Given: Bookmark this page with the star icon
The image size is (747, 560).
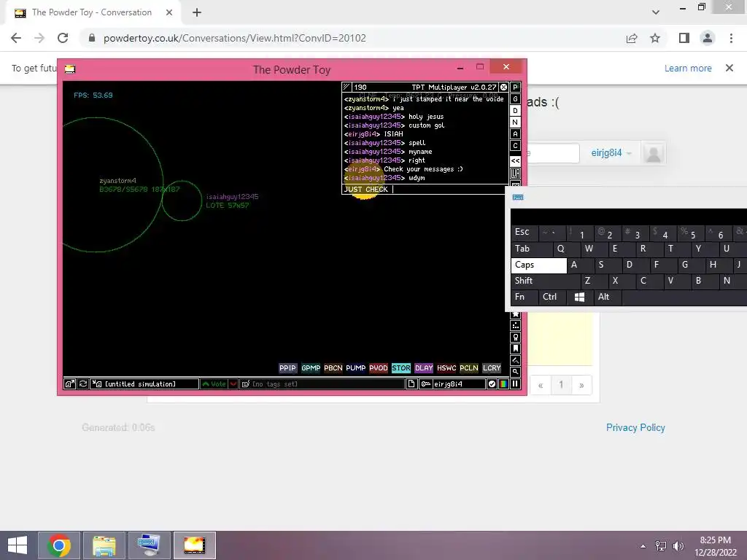Looking at the screenshot, I should (x=655, y=38).
